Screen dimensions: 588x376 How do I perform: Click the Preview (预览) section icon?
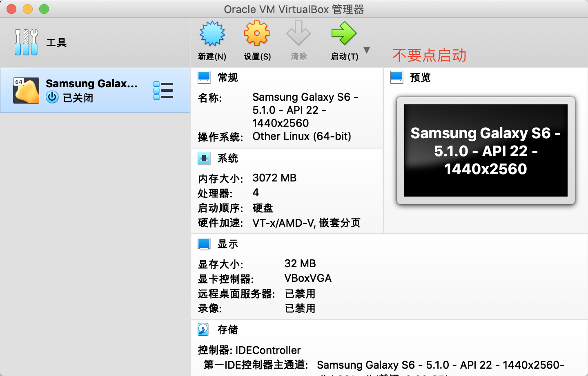click(397, 77)
